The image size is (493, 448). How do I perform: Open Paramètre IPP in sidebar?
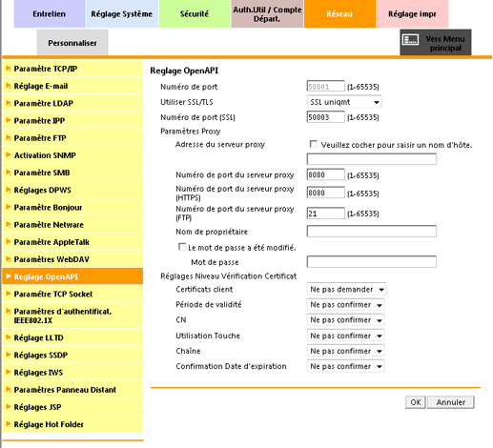click(72, 121)
